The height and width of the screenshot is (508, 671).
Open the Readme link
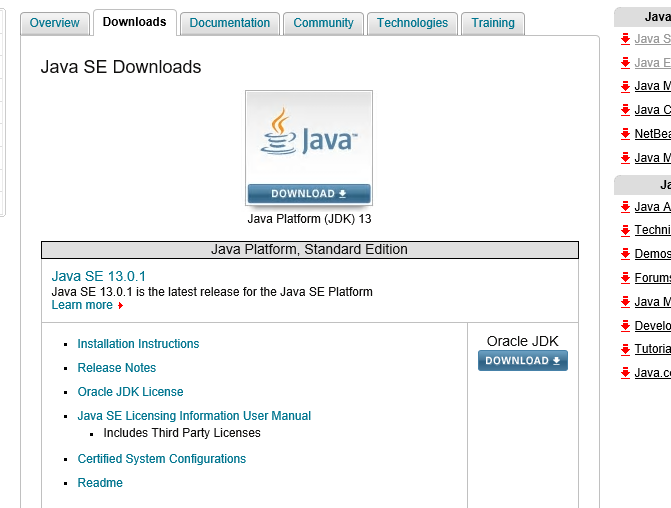point(100,483)
